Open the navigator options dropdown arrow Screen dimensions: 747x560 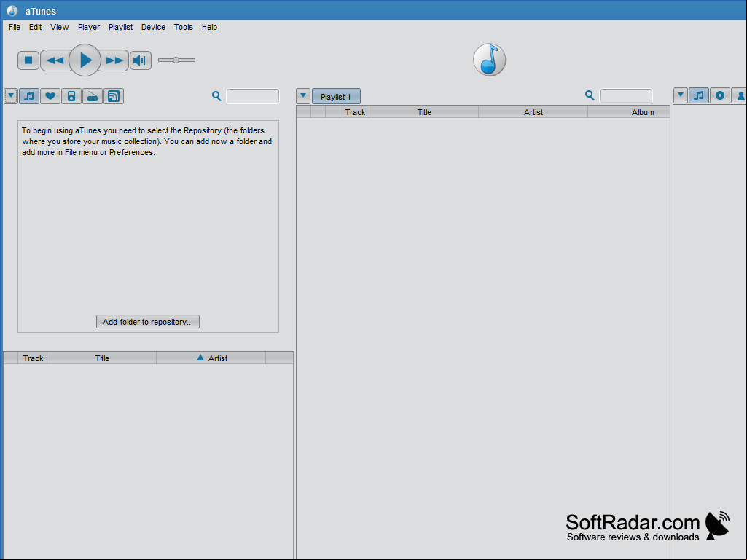(x=11, y=95)
